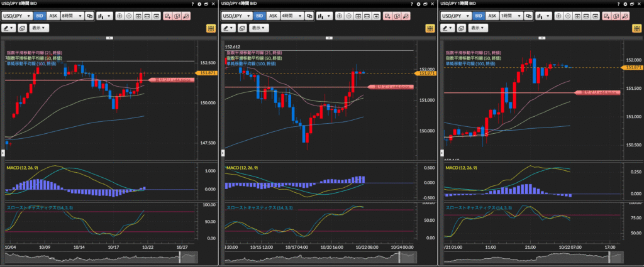Zoom in on the 8時間 chart
Viewport: 644px width, 267px height.
(x=119, y=16)
